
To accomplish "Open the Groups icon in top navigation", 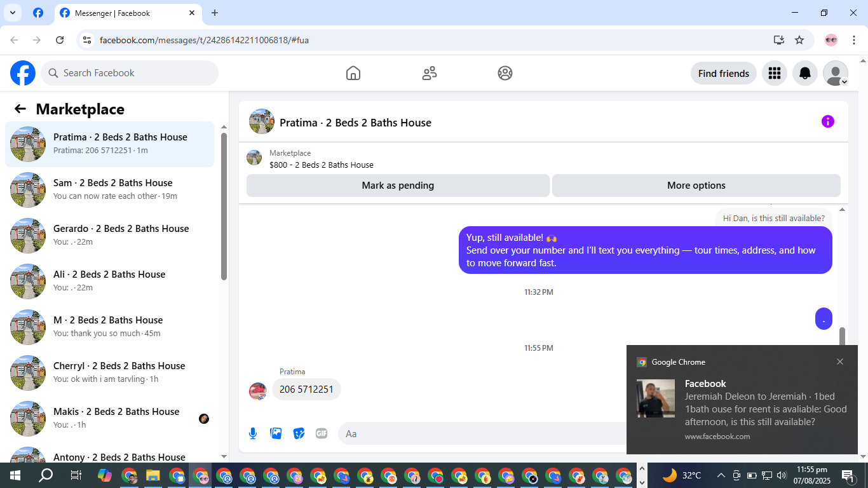I will coord(505,73).
